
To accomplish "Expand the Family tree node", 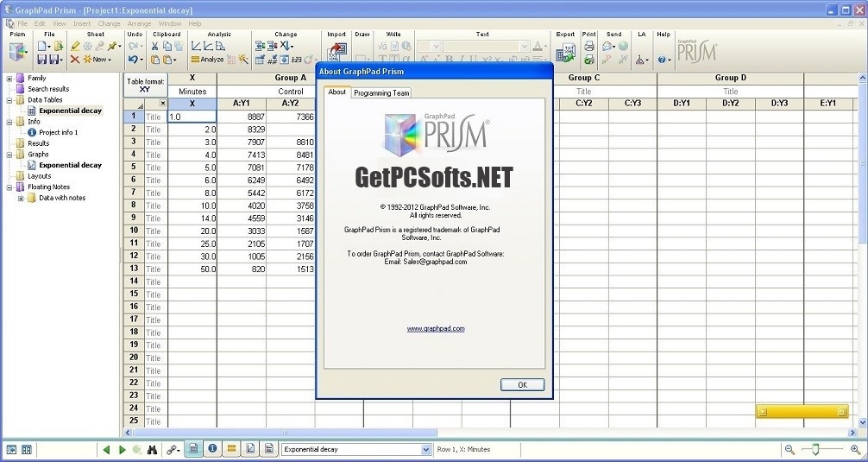I will click(x=9, y=78).
